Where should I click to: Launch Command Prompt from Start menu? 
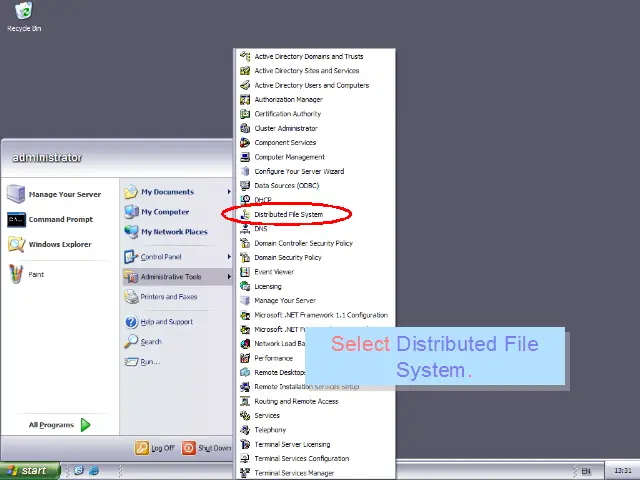(x=51, y=220)
